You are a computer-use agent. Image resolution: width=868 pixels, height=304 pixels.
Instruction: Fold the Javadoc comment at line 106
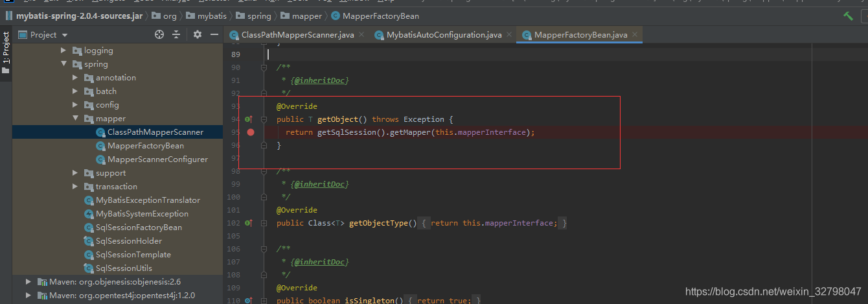tap(264, 249)
